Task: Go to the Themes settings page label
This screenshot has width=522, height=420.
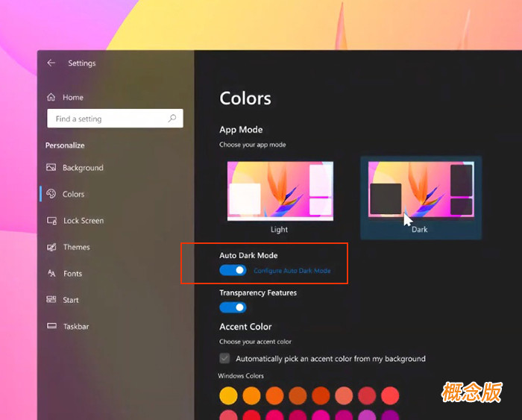Action: click(x=76, y=247)
